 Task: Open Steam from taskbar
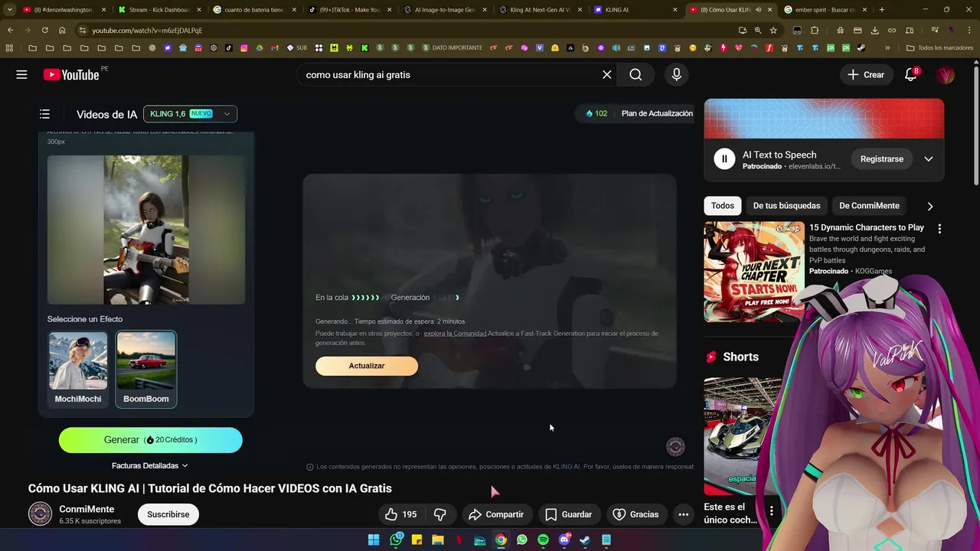click(585, 540)
